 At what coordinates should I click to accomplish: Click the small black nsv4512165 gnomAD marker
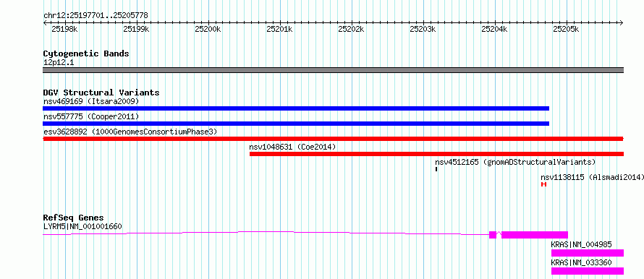coord(436,169)
